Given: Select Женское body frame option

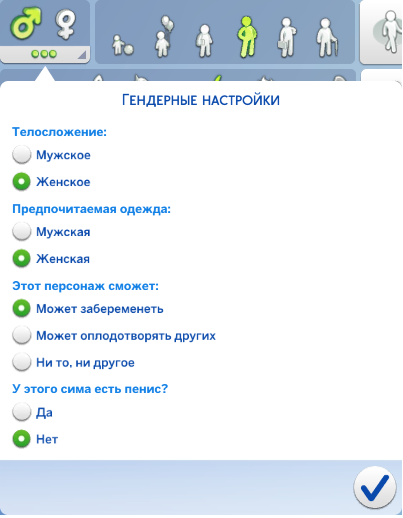Looking at the screenshot, I should click(x=21, y=182).
